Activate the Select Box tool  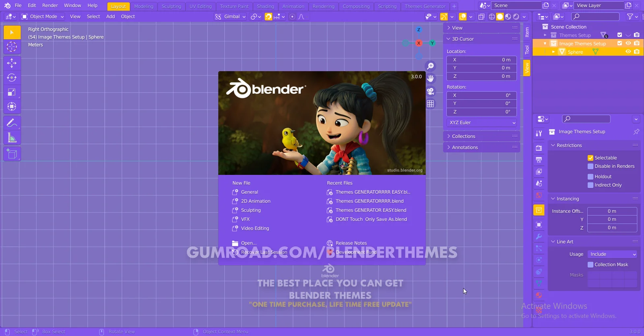12,32
